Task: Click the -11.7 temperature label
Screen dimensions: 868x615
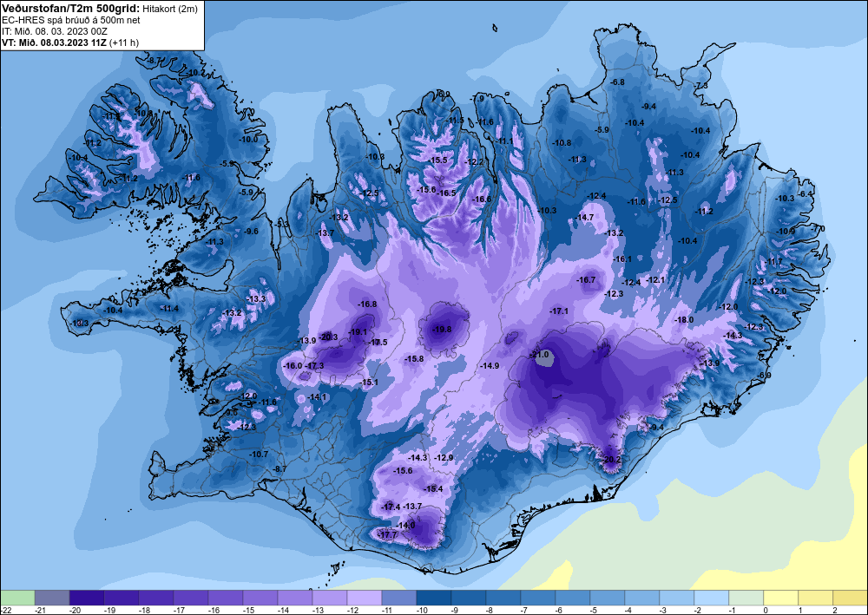Action: pyautogui.click(x=774, y=262)
